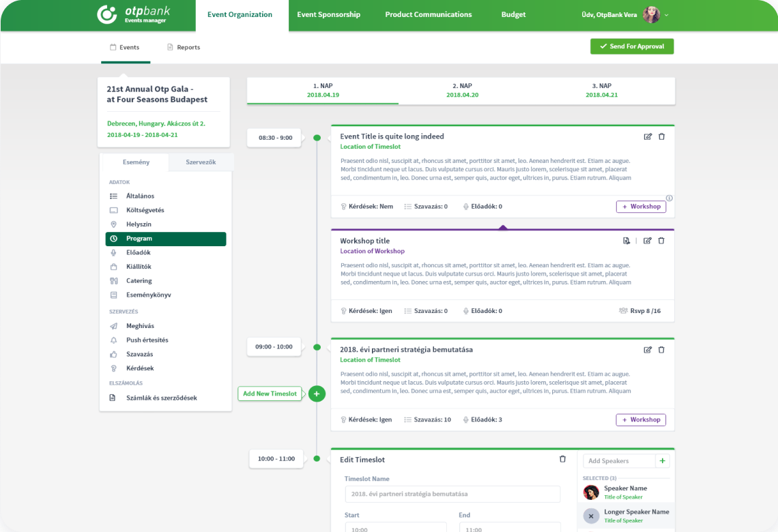Switch to the Szervezők tab

tap(201, 162)
